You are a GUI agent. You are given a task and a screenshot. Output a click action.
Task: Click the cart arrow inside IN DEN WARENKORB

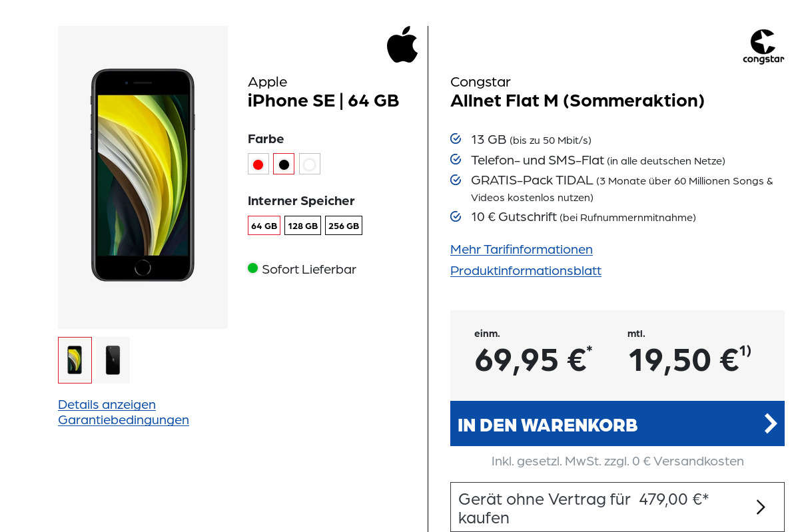click(x=770, y=423)
